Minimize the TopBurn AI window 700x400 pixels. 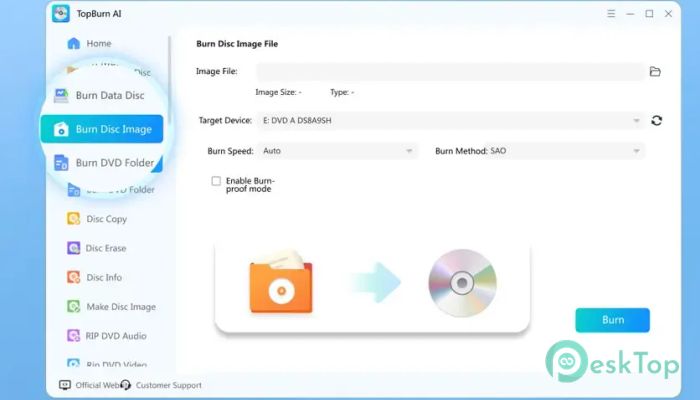point(630,14)
